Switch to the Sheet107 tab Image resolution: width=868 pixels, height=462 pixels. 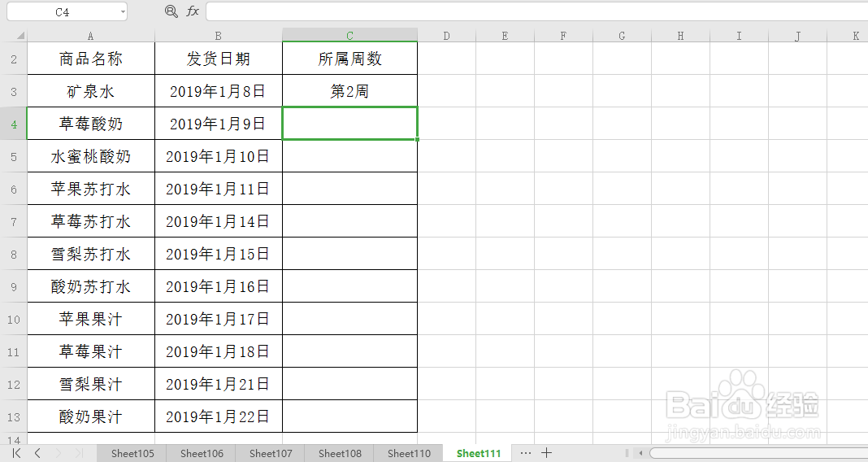point(271,453)
